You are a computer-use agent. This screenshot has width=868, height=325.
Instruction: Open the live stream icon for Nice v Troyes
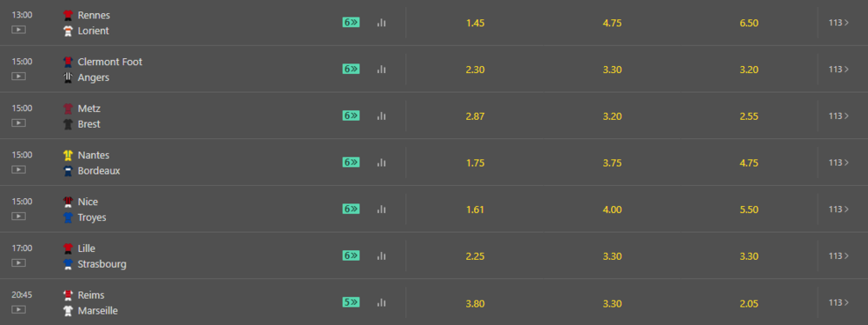coord(18,216)
